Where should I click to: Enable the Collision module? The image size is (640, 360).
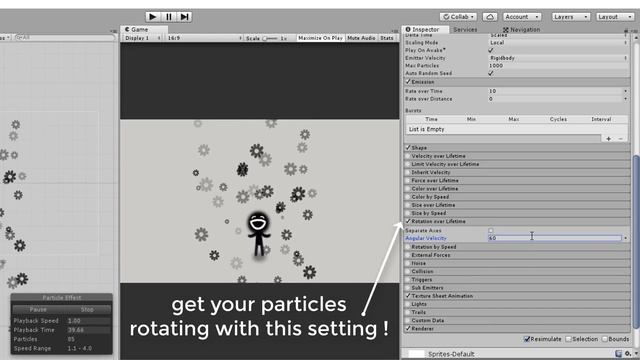[408, 271]
